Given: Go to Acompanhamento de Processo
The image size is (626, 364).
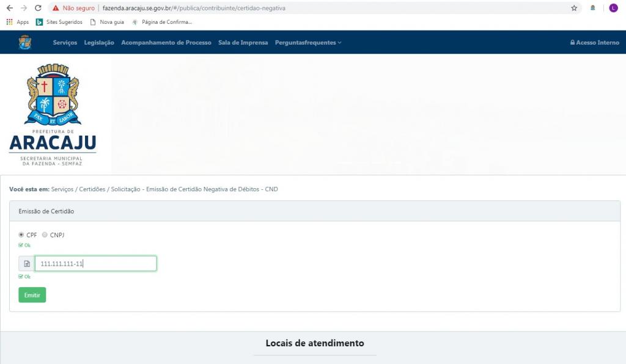Looking at the screenshot, I should pyautogui.click(x=166, y=43).
